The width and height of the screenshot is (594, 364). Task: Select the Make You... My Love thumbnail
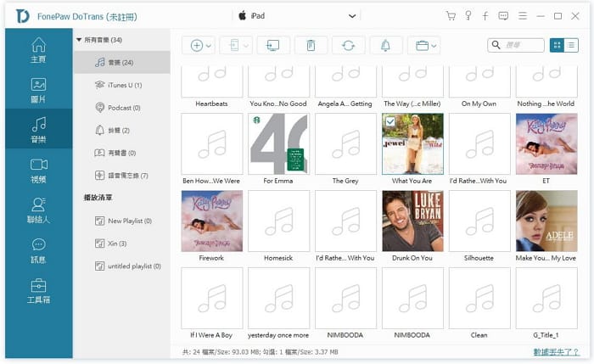point(546,221)
